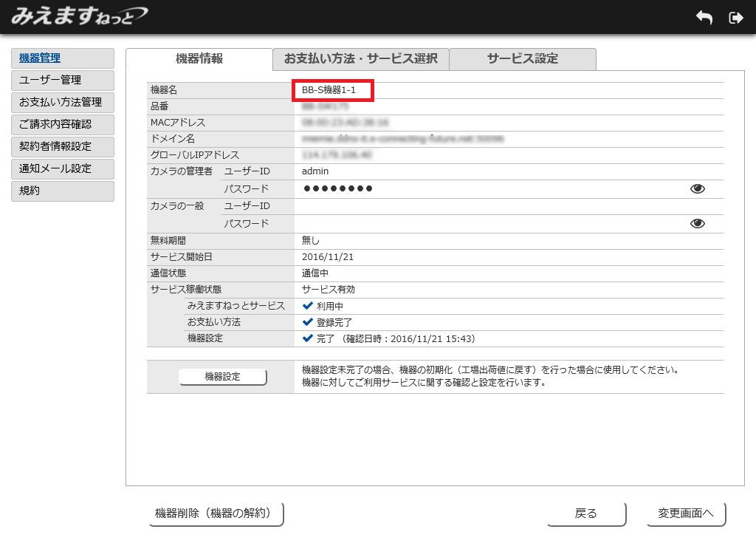Click the logout icon in top bar
756x549 pixels.
pos(735,18)
